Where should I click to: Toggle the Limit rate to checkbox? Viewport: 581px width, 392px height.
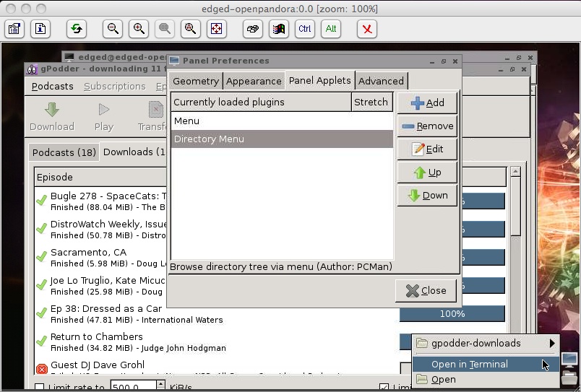(x=40, y=388)
